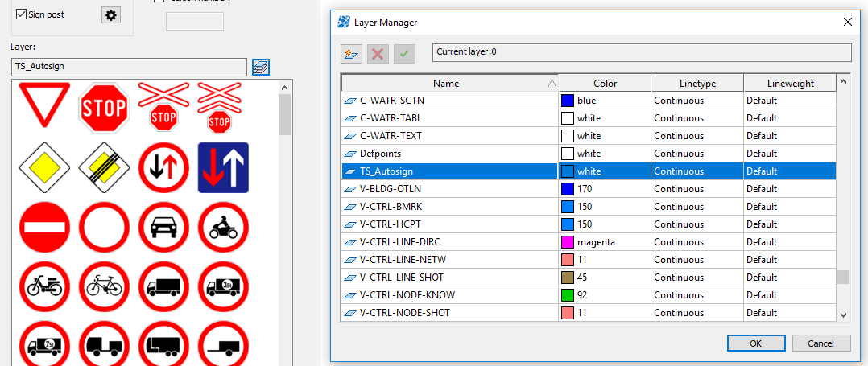Click the New Layer icon in Layer Manager

coord(351,54)
